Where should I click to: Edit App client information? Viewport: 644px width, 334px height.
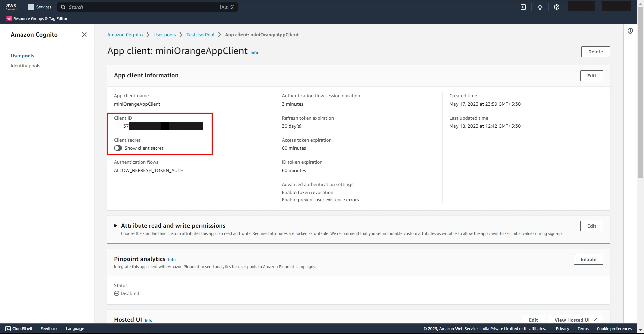pyautogui.click(x=592, y=76)
